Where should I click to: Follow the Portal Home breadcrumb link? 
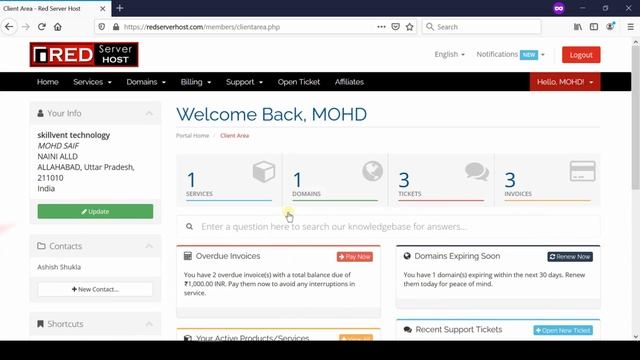click(192, 136)
